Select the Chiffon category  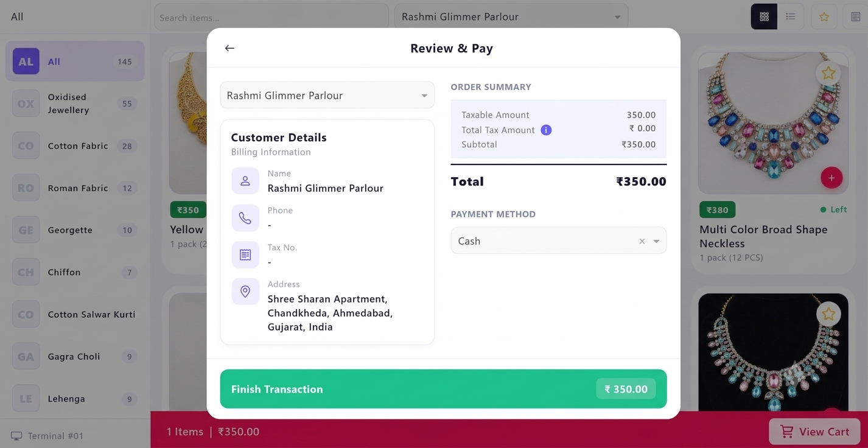pos(75,272)
